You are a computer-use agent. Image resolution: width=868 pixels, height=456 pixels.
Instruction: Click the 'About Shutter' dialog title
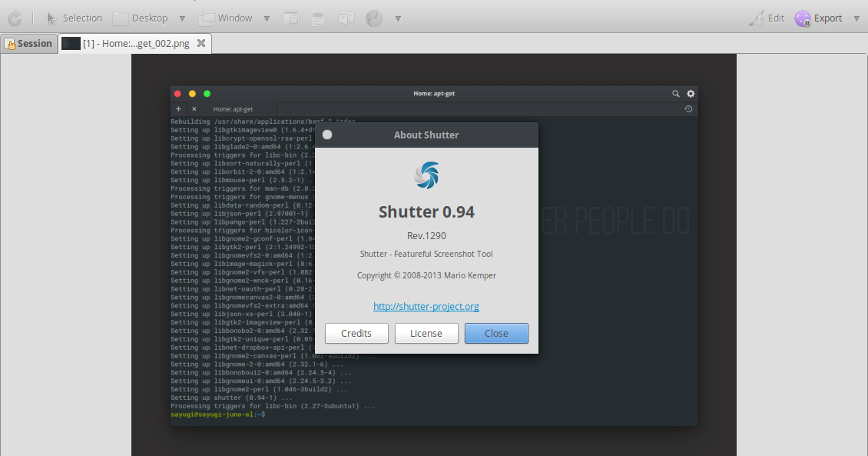426,135
